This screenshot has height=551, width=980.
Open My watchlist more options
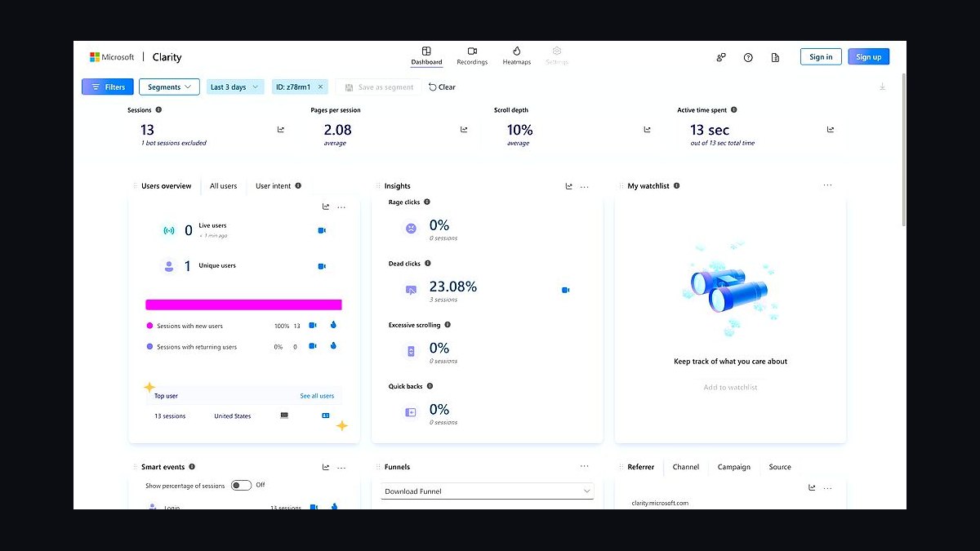(x=828, y=185)
